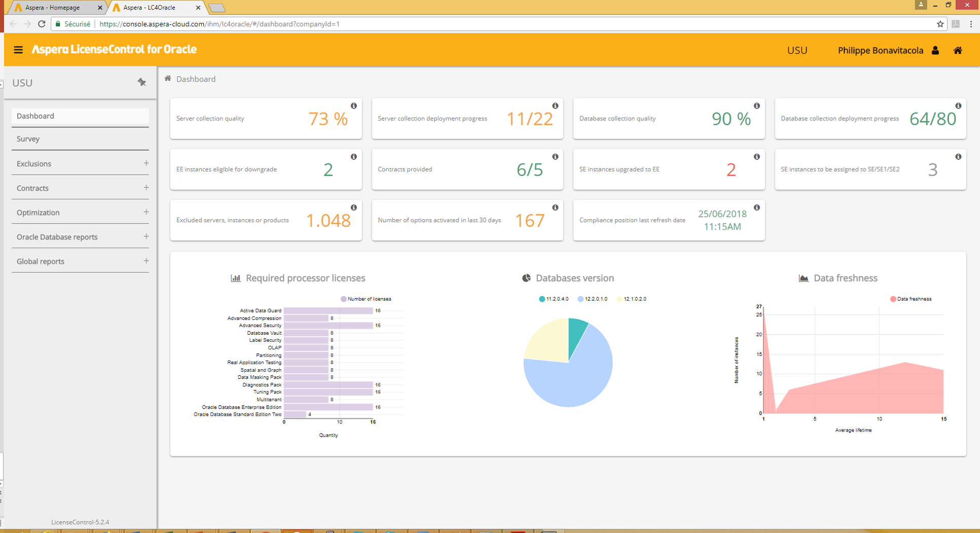980x533 pixels.
Task: Reload the page in browser
Action: coord(42,24)
